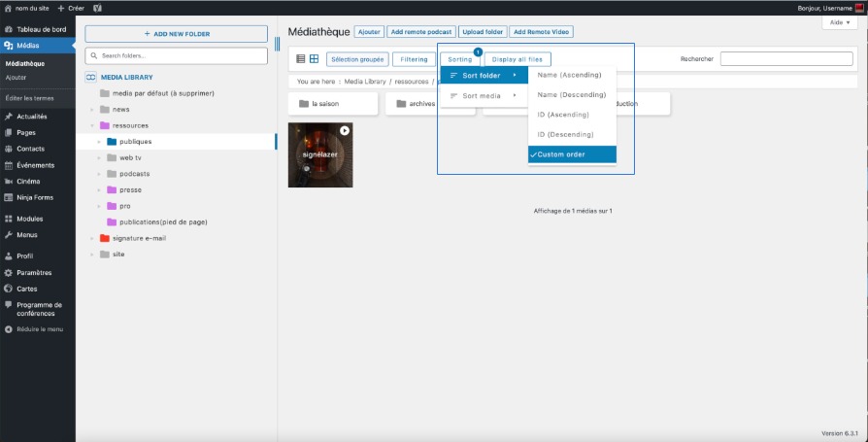Choose Name (Ascending) sort option
868x442 pixels.
572,75
